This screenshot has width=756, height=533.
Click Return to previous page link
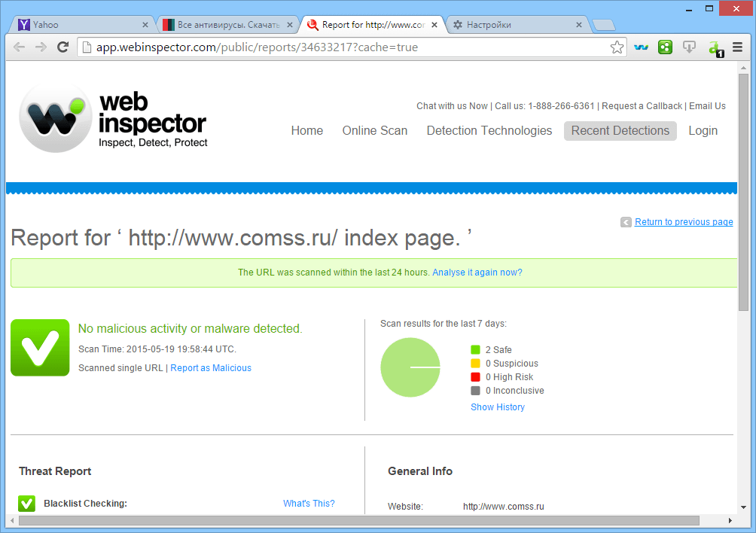coord(684,221)
